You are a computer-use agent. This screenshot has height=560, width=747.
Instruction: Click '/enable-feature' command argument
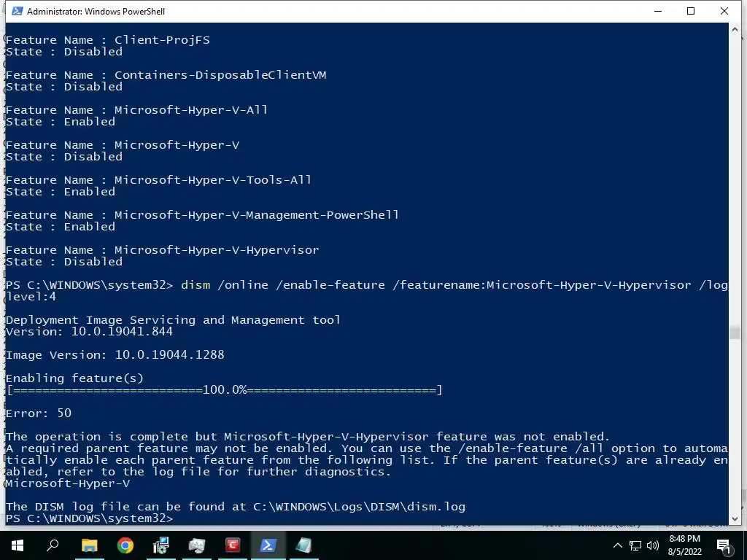click(x=330, y=285)
